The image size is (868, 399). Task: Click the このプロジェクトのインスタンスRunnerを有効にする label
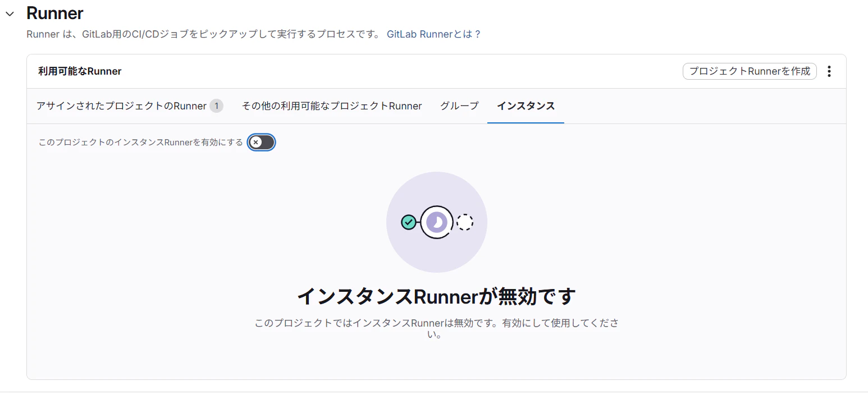point(141,143)
